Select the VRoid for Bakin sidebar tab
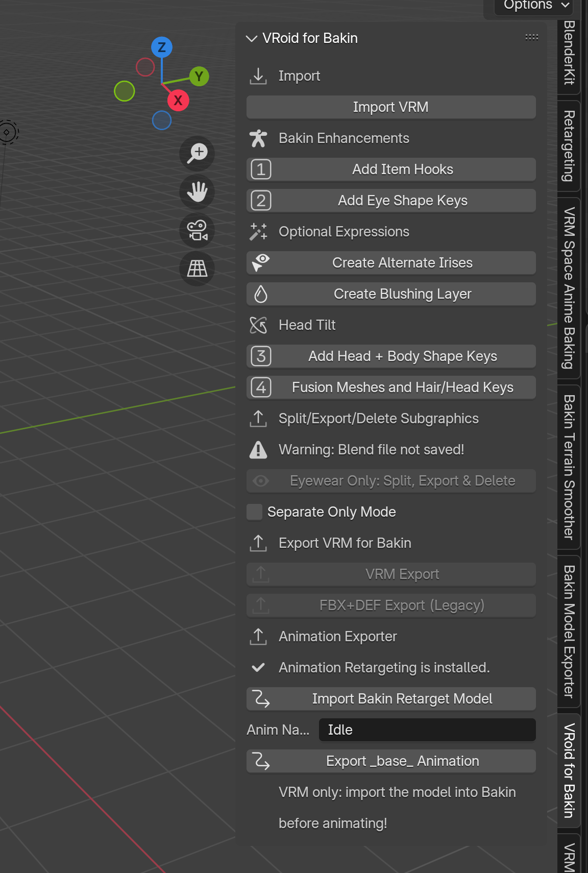588x873 pixels. tap(569, 770)
